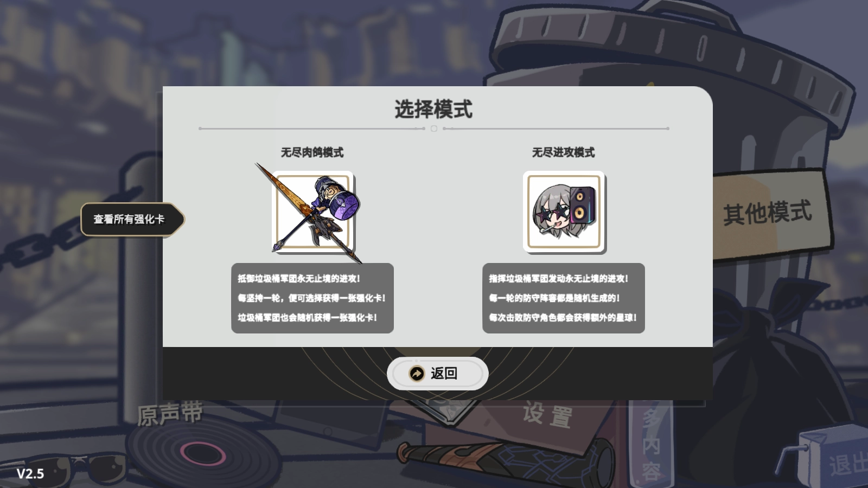Click the 无尽进攻模式 description box
The image size is (868, 488).
564,298
